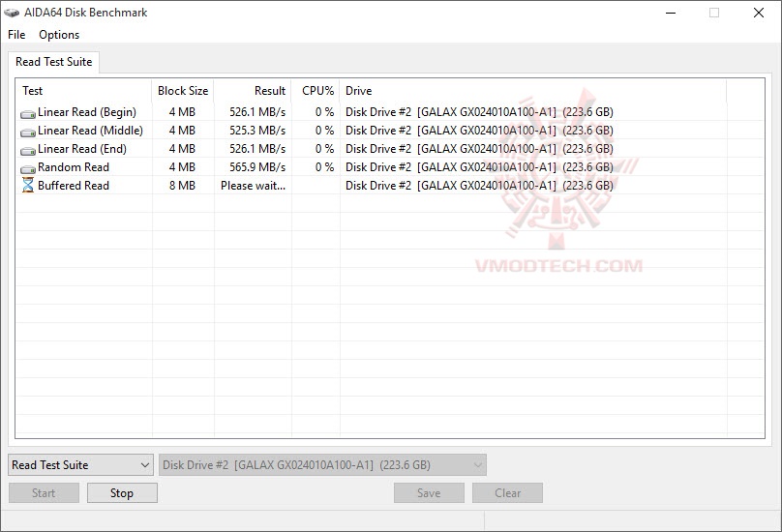The image size is (782, 532).
Task: Close the AIDA64 Disk Benchmark window
Action: click(759, 13)
